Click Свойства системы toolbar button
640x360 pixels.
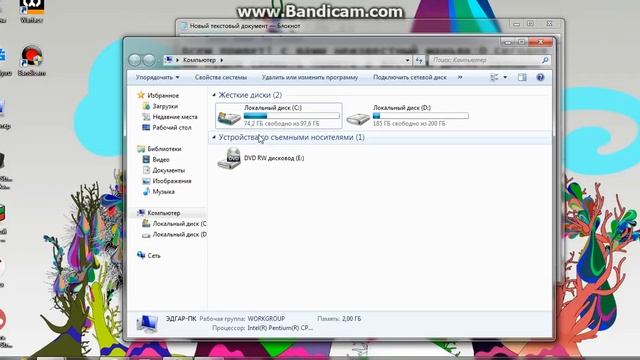221,77
